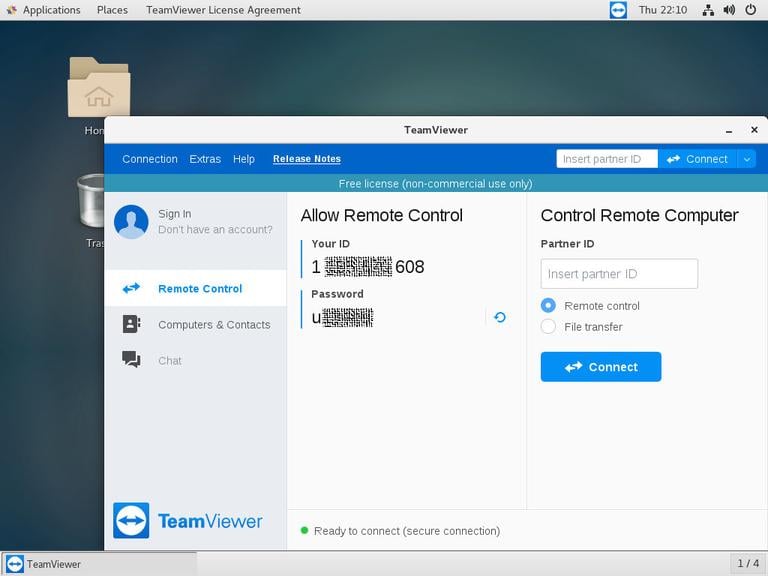Expand the dropdown arrow next to top Connect
768x576 pixels.
pyautogui.click(x=747, y=159)
